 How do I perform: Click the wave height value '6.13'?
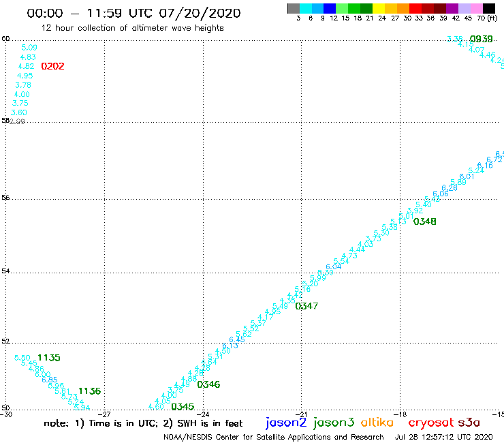230,346
